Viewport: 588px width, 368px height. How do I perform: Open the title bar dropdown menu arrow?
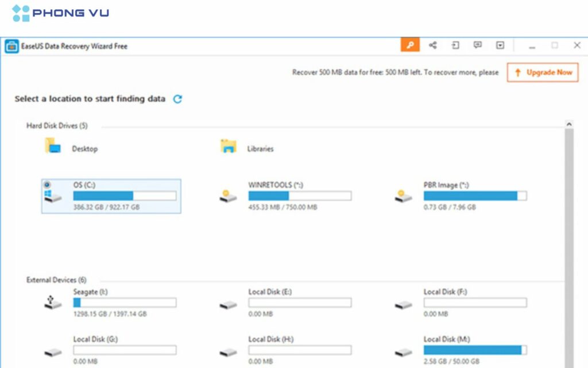(500, 45)
